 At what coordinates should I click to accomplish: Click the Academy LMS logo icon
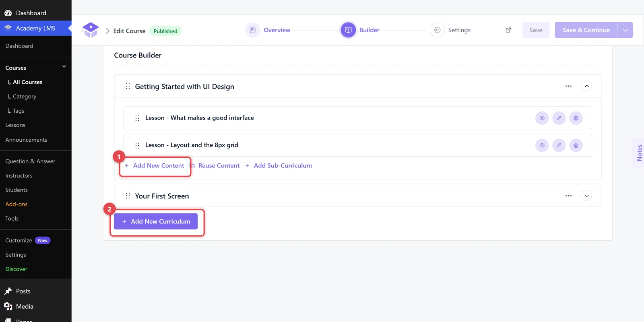pyautogui.click(x=91, y=30)
